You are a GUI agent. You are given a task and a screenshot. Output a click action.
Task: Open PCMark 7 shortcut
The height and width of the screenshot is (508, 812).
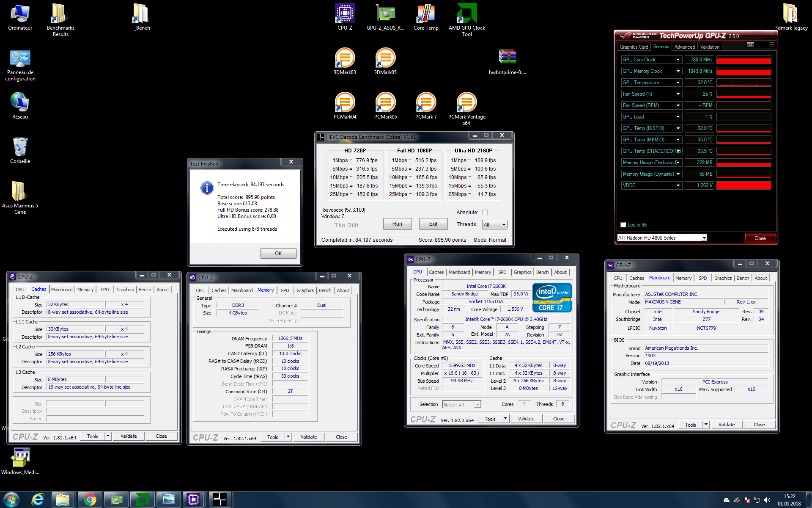pos(426,106)
